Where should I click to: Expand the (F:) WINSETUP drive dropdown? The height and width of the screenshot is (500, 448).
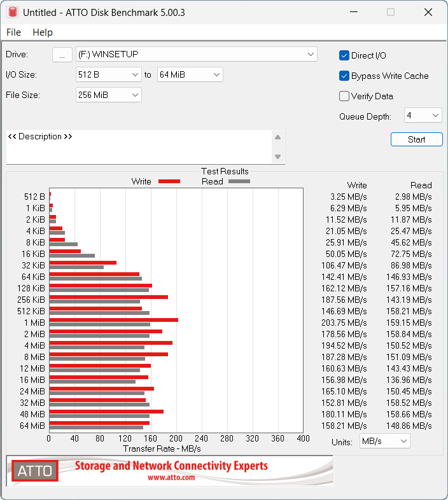[x=197, y=54]
